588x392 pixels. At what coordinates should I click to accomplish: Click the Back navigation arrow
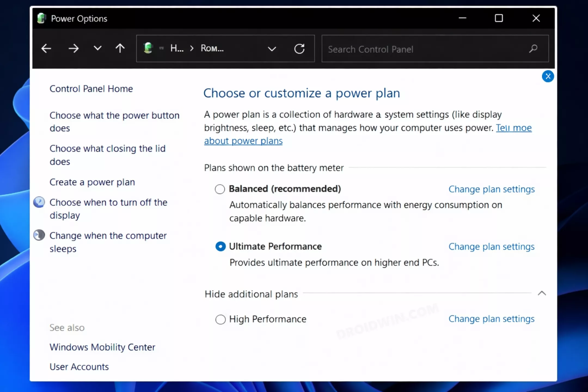click(x=46, y=49)
